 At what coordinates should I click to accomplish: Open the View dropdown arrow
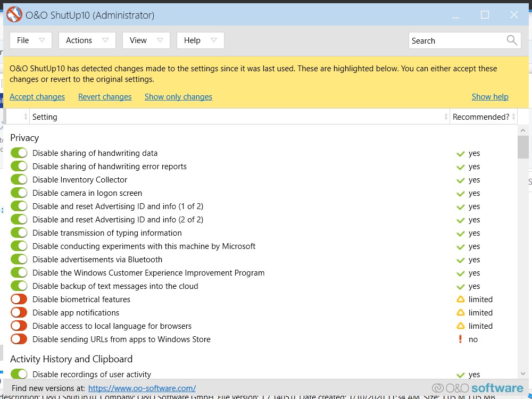(x=160, y=40)
